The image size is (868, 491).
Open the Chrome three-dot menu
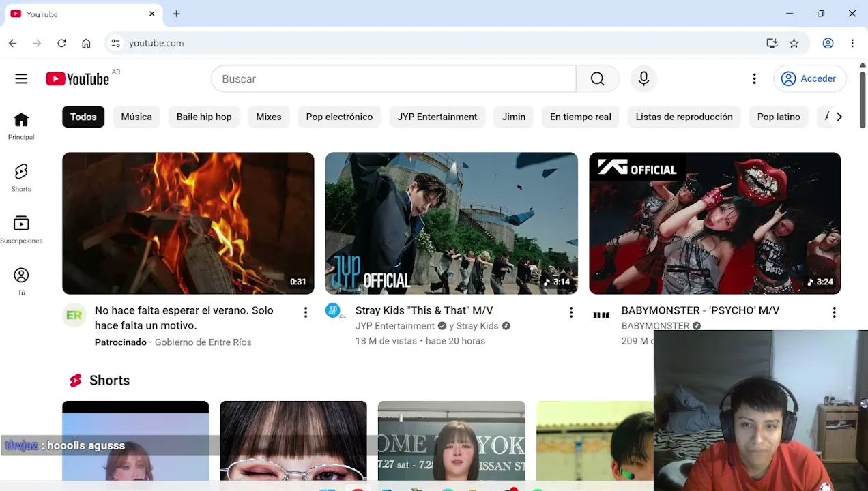852,43
